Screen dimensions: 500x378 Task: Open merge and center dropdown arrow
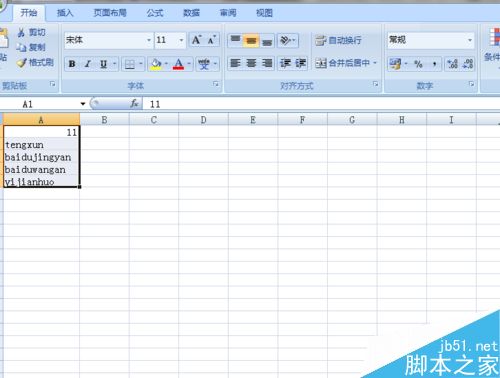pyautogui.click(x=375, y=63)
